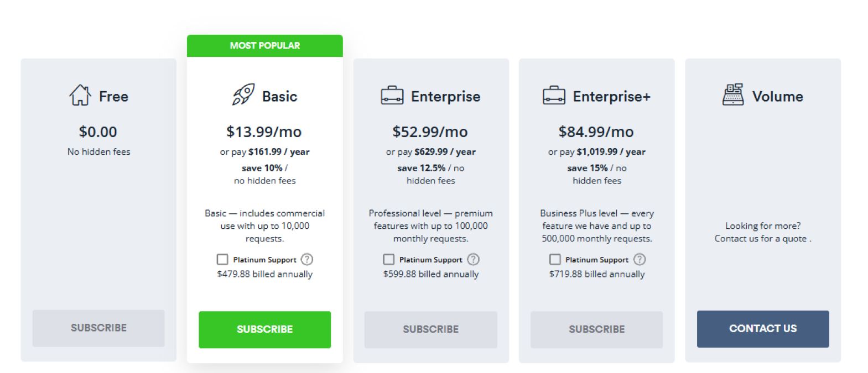868x373 pixels.
Task: Click the Enterprise+ plan briefcase icon
Action: [554, 96]
